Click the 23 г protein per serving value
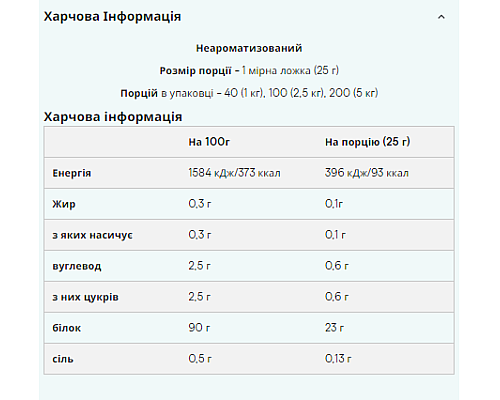Viewport: 500px width, 400px height. point(334,328)
